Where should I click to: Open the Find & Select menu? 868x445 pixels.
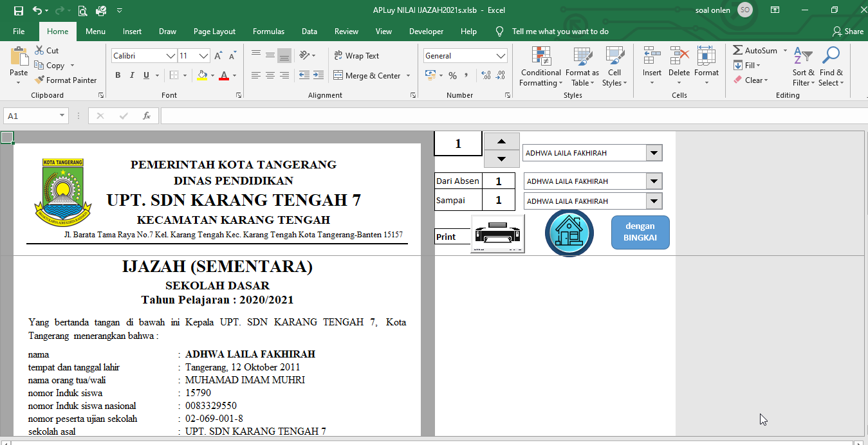pos(831,67)
